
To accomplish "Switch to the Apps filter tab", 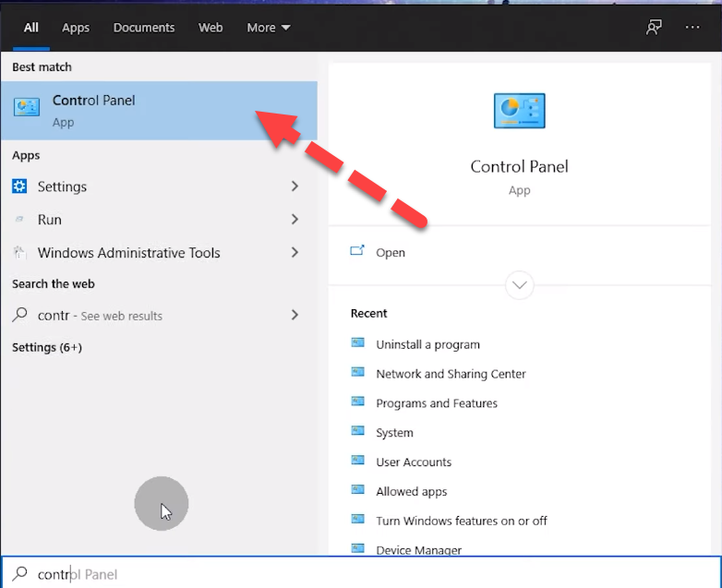I will 76,28.
